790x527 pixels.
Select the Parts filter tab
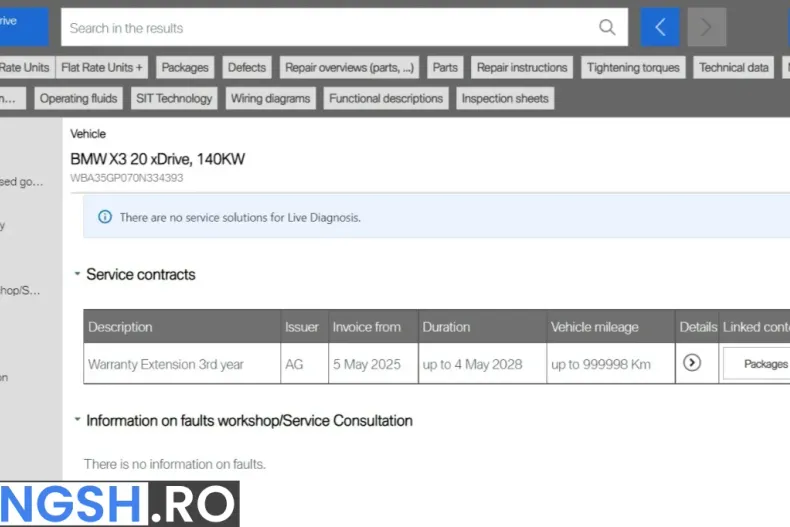click(x=445, y=68)
